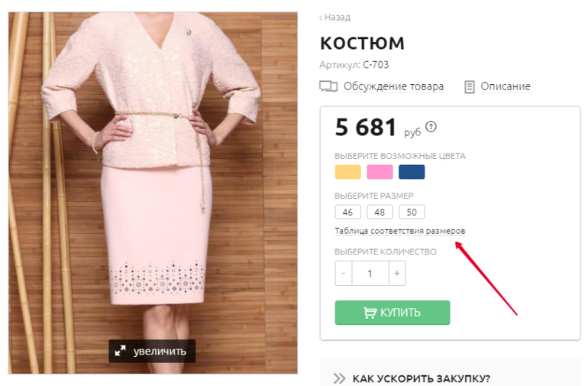Click the quantity input field
This screenshot has width=588, height=386.
click(370, 273)
